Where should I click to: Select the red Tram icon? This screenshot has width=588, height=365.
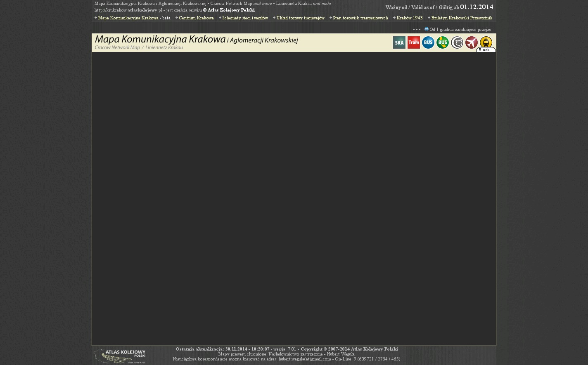[413, 42]
